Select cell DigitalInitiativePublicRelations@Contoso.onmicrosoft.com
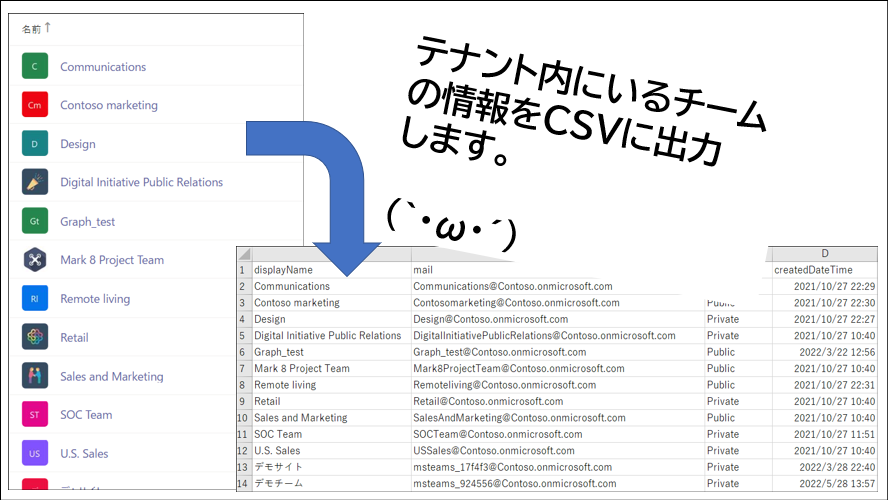 [x=558, y=336]
